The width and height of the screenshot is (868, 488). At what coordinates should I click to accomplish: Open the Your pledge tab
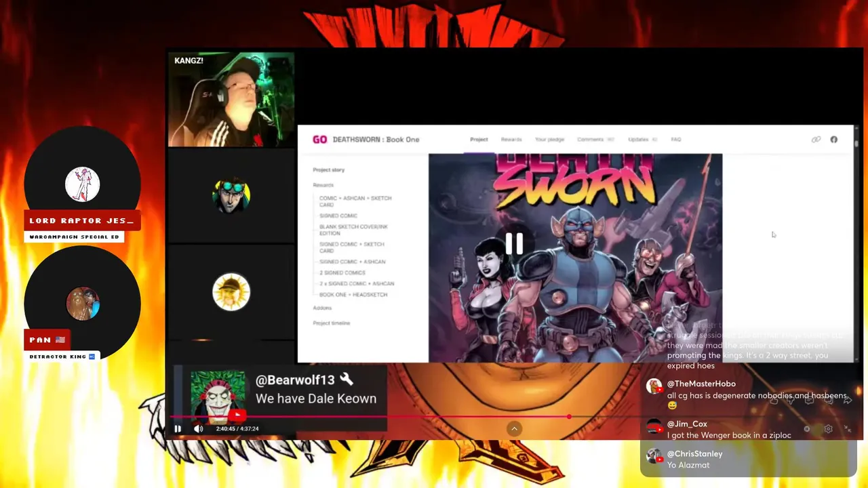(x=549, y=140)
